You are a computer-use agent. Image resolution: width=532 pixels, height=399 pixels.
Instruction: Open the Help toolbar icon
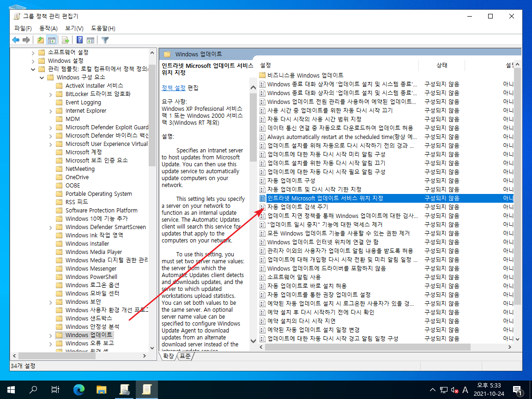(x=80, y=40)
